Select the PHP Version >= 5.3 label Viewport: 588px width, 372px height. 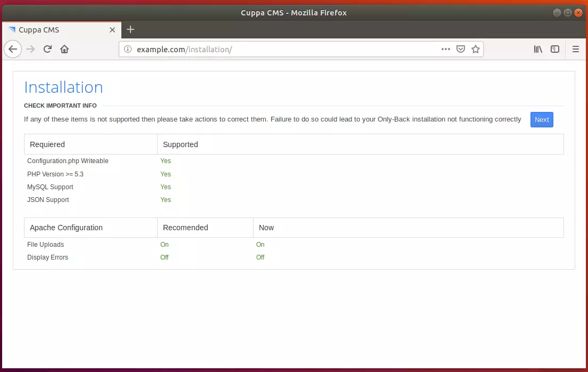click(55, 174)
